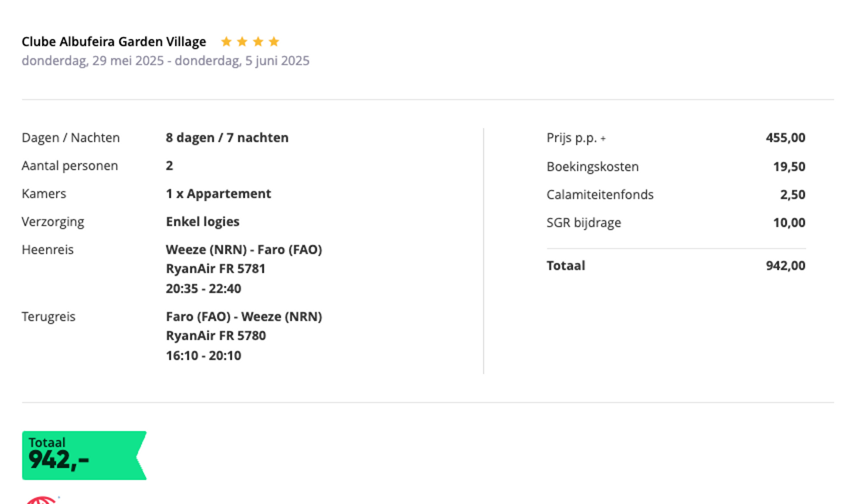
Task: Click the Boekingskosten 19,50 amount
Action: [789, 166]
